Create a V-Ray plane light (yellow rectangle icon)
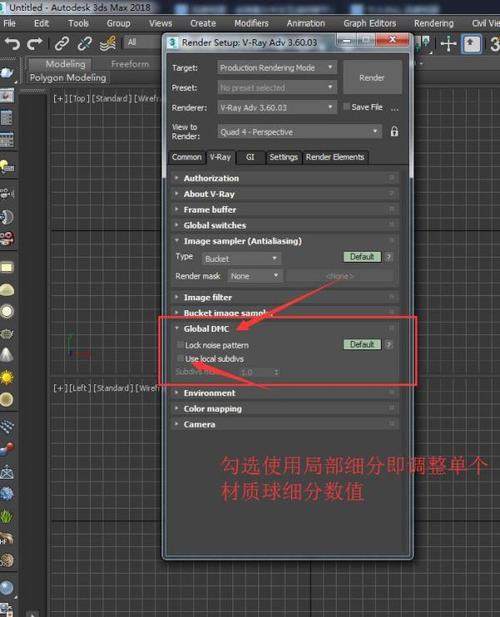Image resolution: width=500 pixels, height=617 pixels. click(x=7, y=268)
